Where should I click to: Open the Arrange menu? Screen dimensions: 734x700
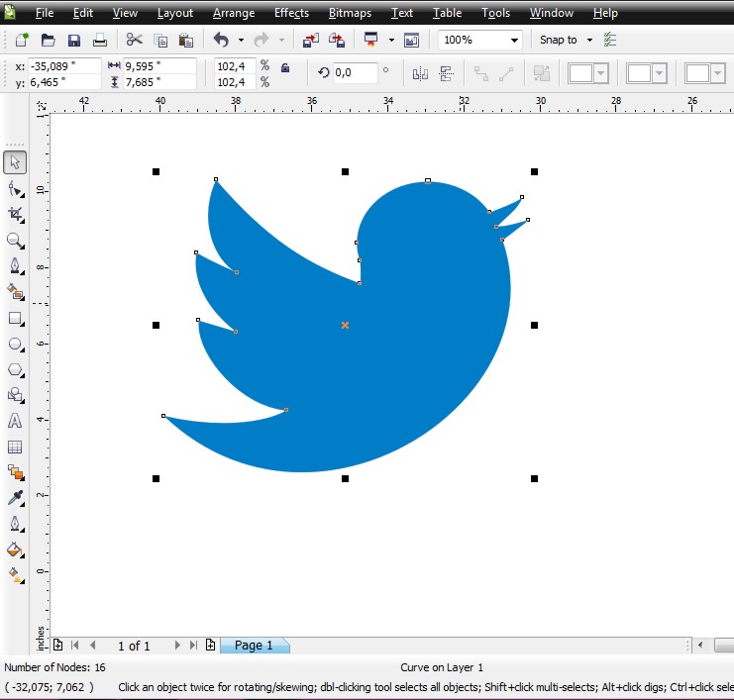tap(234, 13)
